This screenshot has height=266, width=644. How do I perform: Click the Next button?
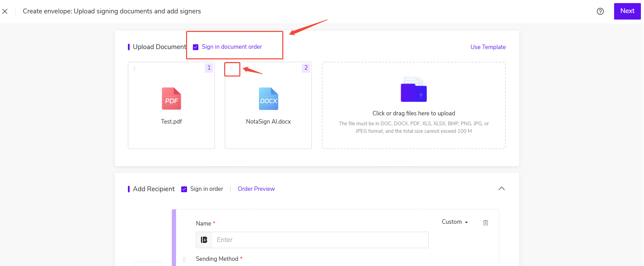click(x=627, y=11)
